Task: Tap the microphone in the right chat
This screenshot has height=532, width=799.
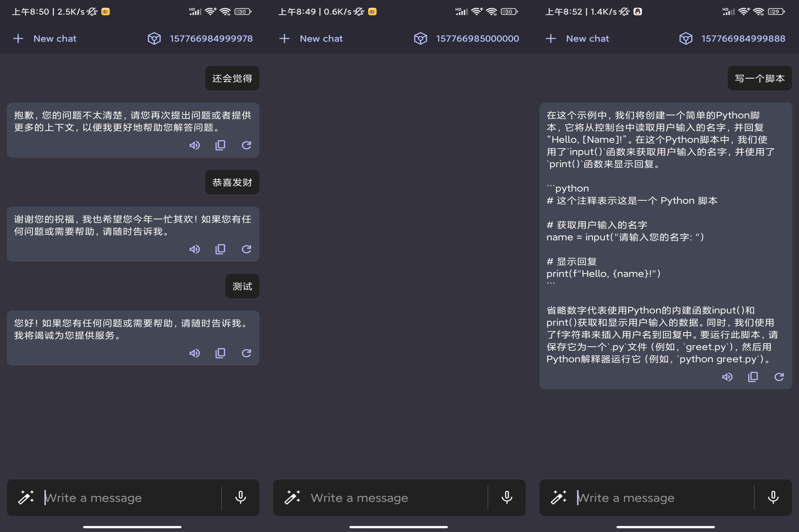Action: [x=773, y=497]
